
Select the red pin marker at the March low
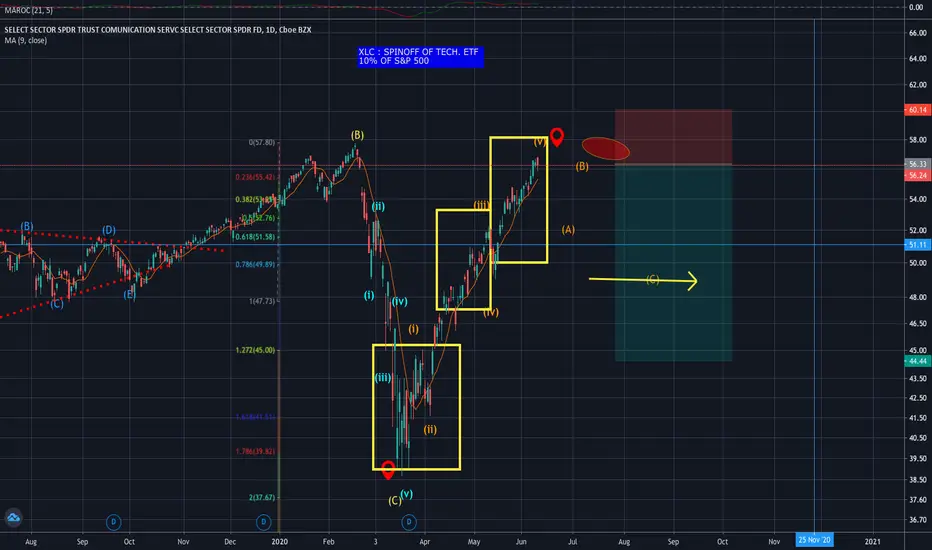pyautogui.click(x=388, y=470)
